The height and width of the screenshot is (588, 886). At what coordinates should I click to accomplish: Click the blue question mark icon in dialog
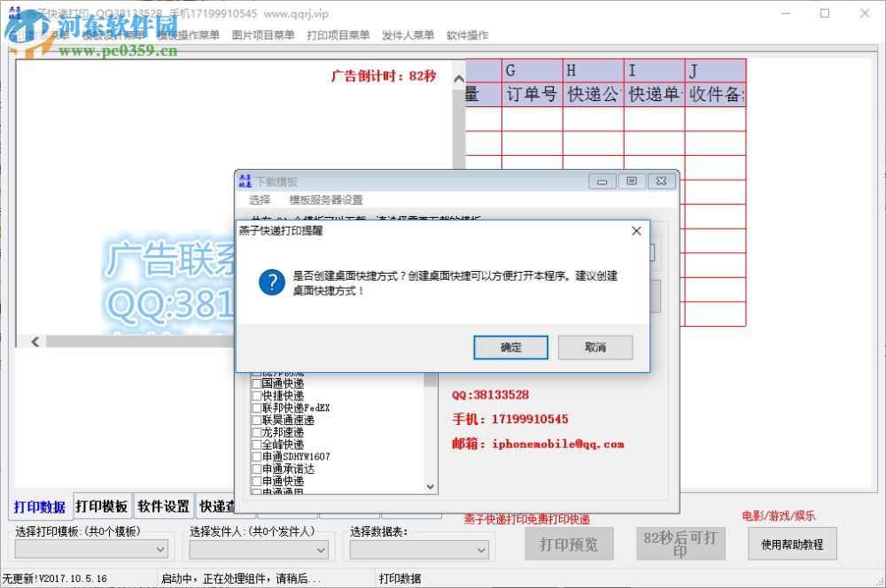pyautogui.click(x=272, y=282)
